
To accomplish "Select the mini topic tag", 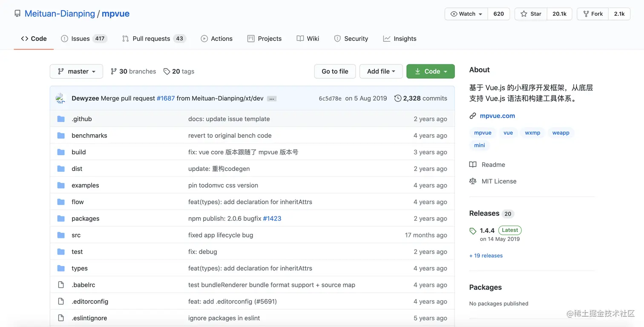I will coord(480,145).
